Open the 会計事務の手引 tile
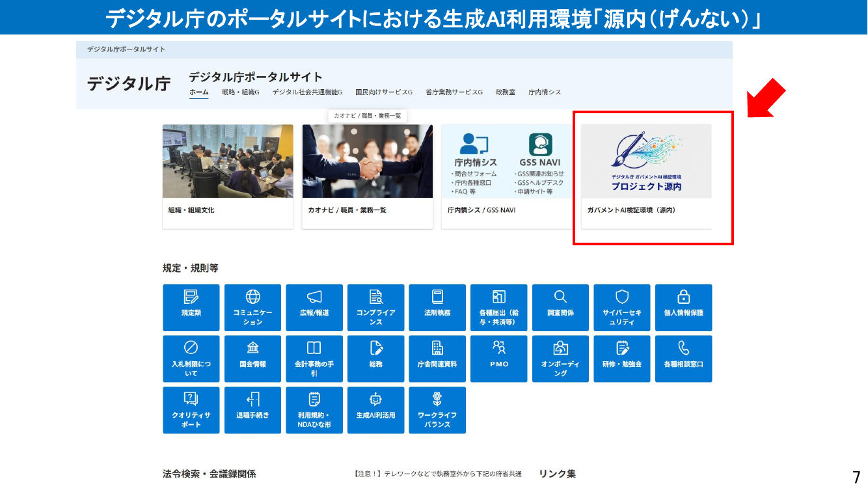Image resolution: width=868 pixels, height=488 pixels. tap(314, 359)
